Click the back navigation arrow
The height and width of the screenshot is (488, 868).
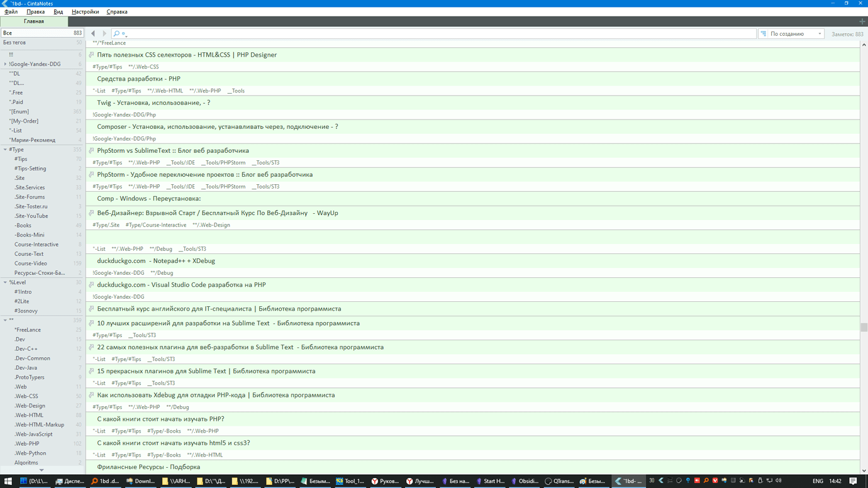pyautogui.click(x=93, y=33)
